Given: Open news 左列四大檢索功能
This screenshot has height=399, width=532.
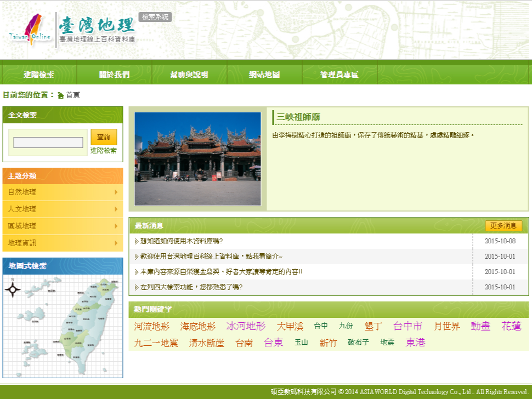Looking at the screenshot, I should (191, 287).
